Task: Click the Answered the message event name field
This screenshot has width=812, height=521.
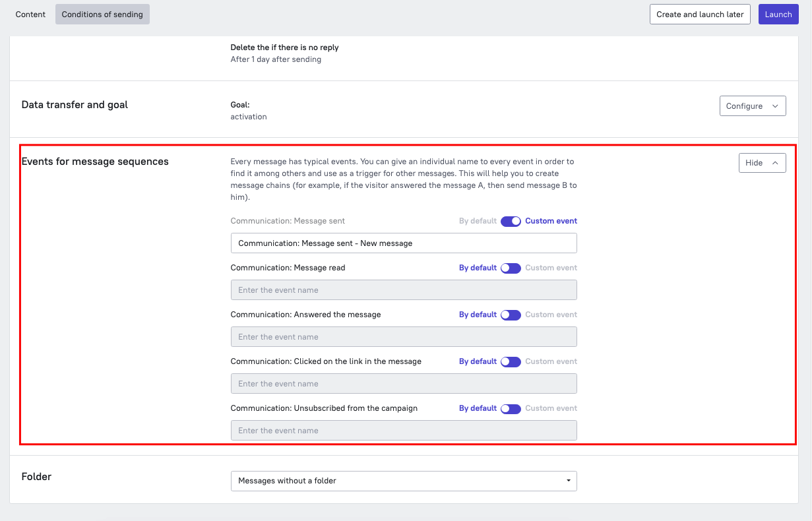Action: tap(404, 337)
